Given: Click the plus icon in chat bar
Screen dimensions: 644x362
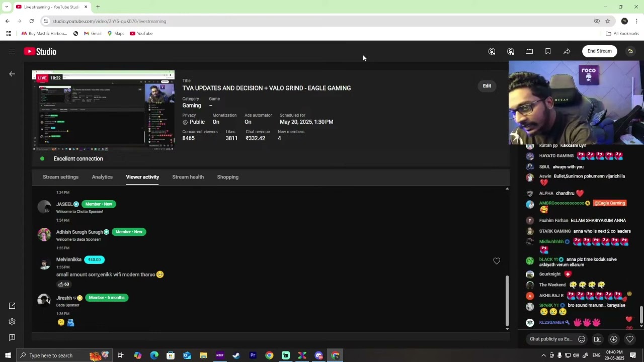Looking at the screenshot, I should [x=614, y=339].
